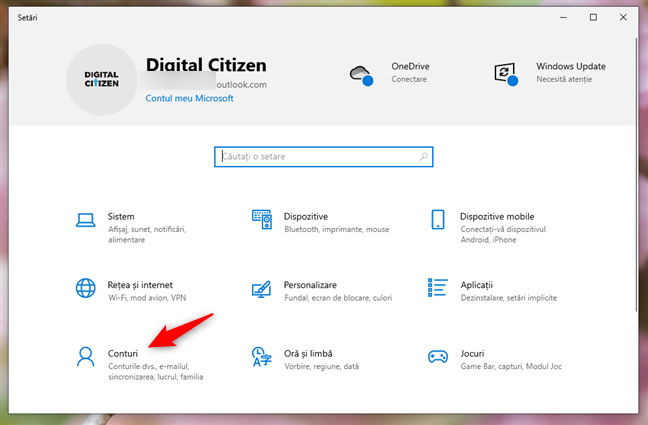The image size is (648, 425).
Task: Click the Aplicații list icon
Action: (437, 290)
